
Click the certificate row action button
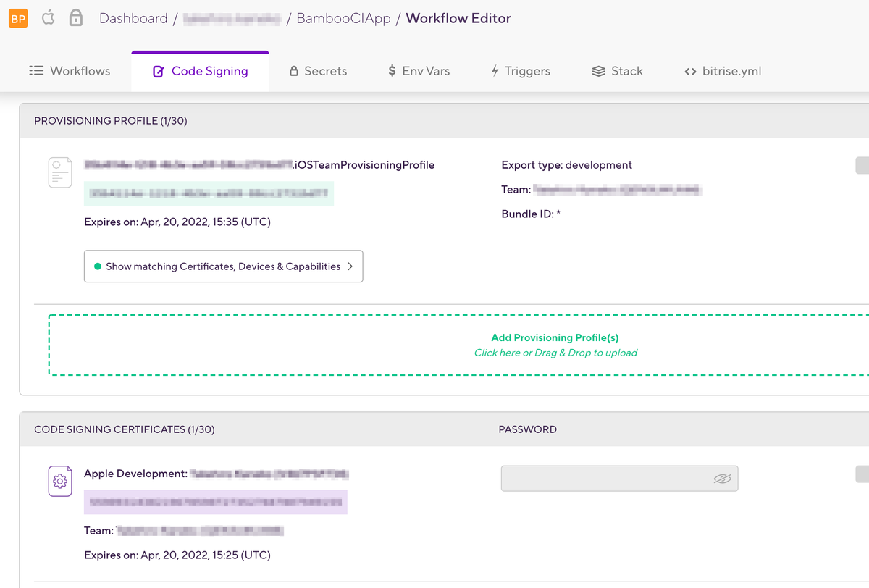[x=862, y=474]
